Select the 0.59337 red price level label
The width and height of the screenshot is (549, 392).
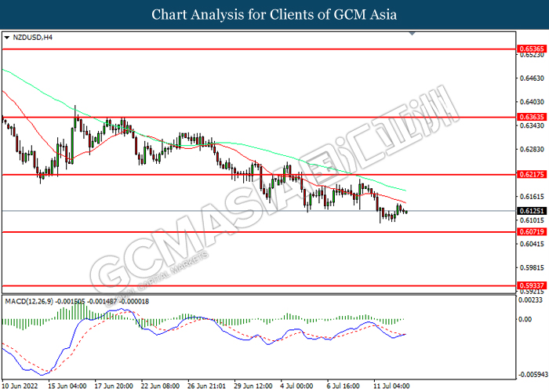coord(531,285)
